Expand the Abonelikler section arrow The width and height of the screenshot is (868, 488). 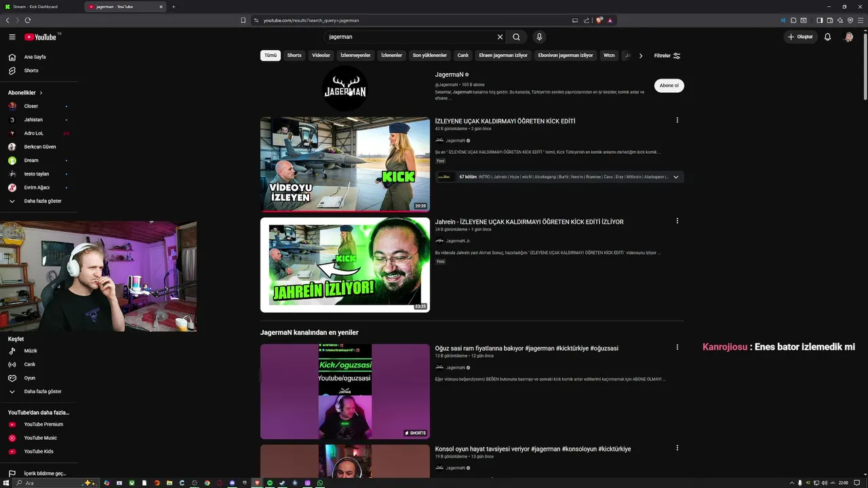point(41,93)
